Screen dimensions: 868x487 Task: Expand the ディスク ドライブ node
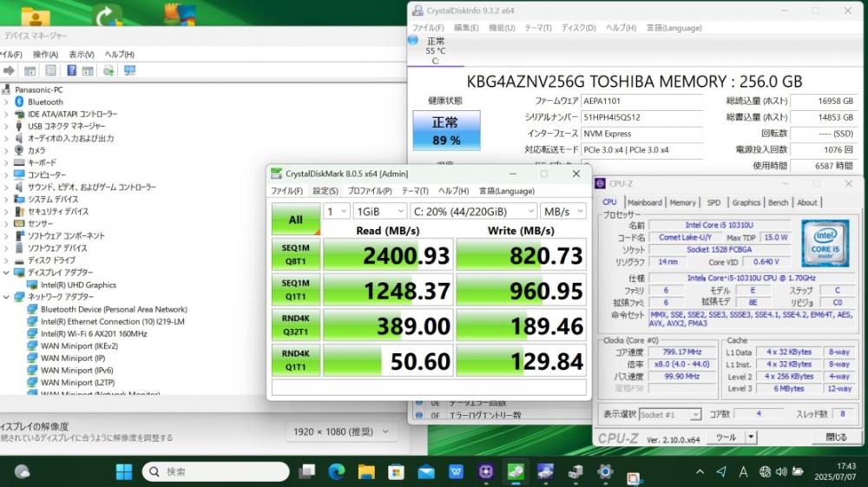click(6, 260)
